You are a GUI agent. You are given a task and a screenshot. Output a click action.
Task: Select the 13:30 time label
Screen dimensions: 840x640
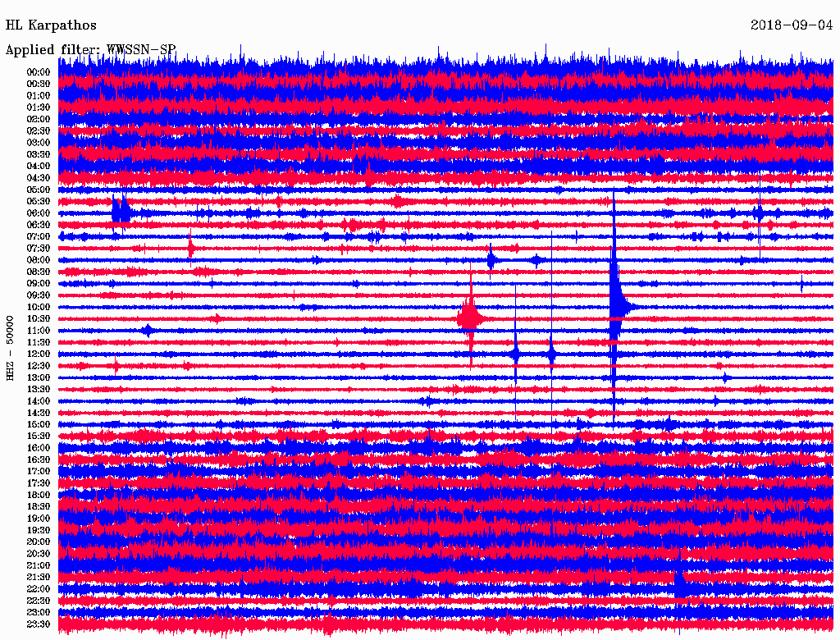[x=39, y=390]
